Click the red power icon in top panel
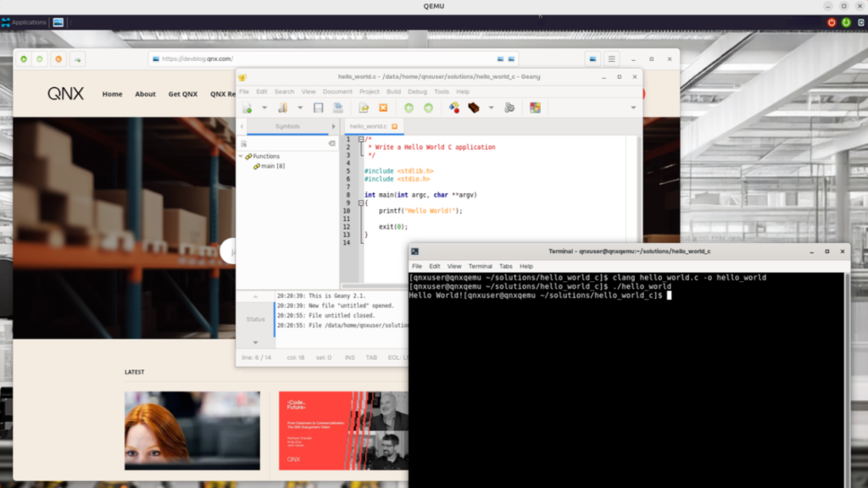868x488 pixels. tap(832, 23)
